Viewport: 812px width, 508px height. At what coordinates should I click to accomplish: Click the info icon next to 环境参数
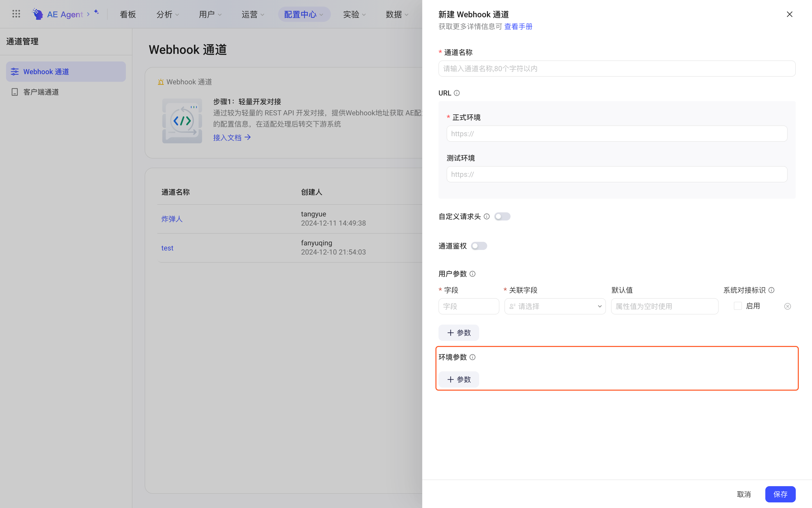coord(472,357)
